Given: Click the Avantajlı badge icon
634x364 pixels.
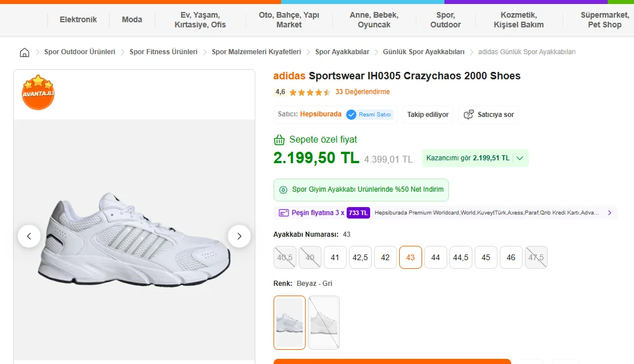Looking at the screenshot, I should pyautogui.click(x=38, y=92).
